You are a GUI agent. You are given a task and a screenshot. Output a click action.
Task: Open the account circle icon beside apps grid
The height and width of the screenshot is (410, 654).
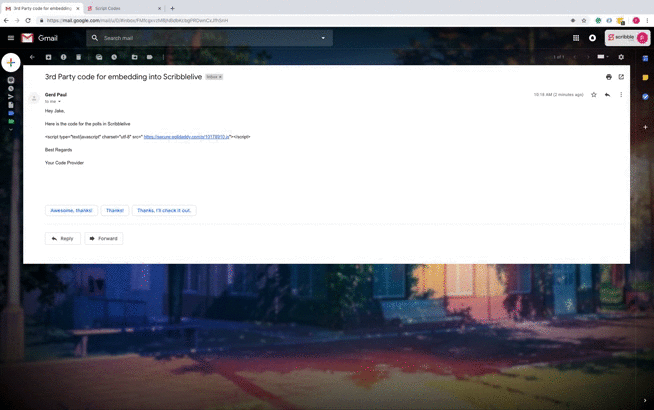pyautogui.click(x=592, y=38)
